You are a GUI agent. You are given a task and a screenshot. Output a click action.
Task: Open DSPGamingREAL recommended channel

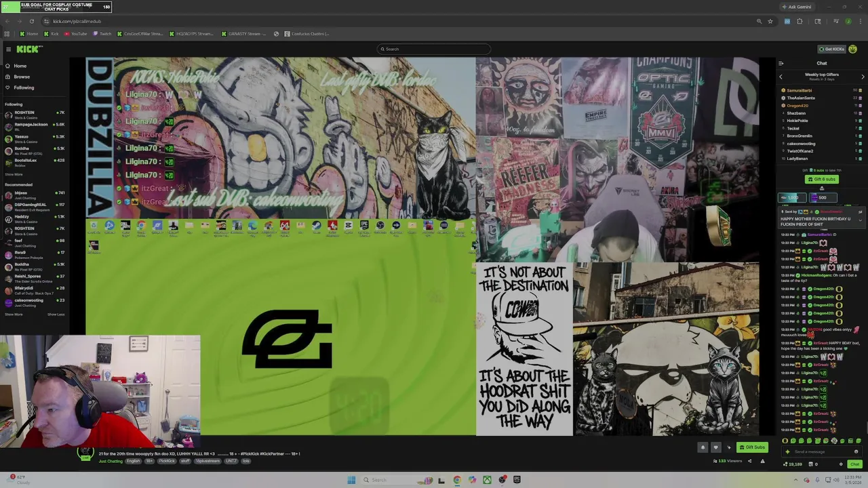(x=34, y=206)
